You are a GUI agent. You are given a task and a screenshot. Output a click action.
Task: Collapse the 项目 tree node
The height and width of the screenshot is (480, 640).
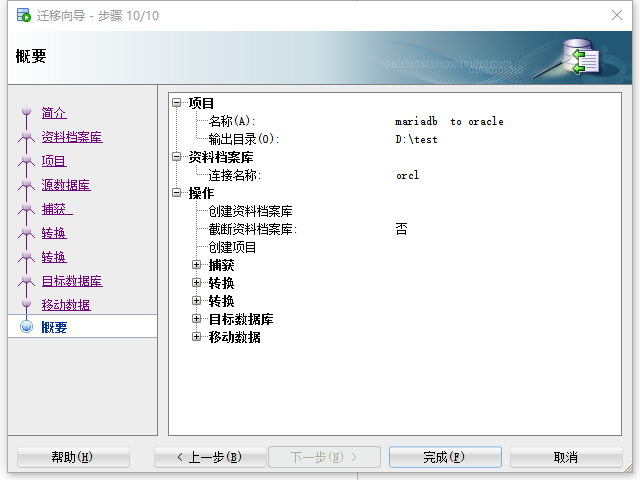pos(176,102)
